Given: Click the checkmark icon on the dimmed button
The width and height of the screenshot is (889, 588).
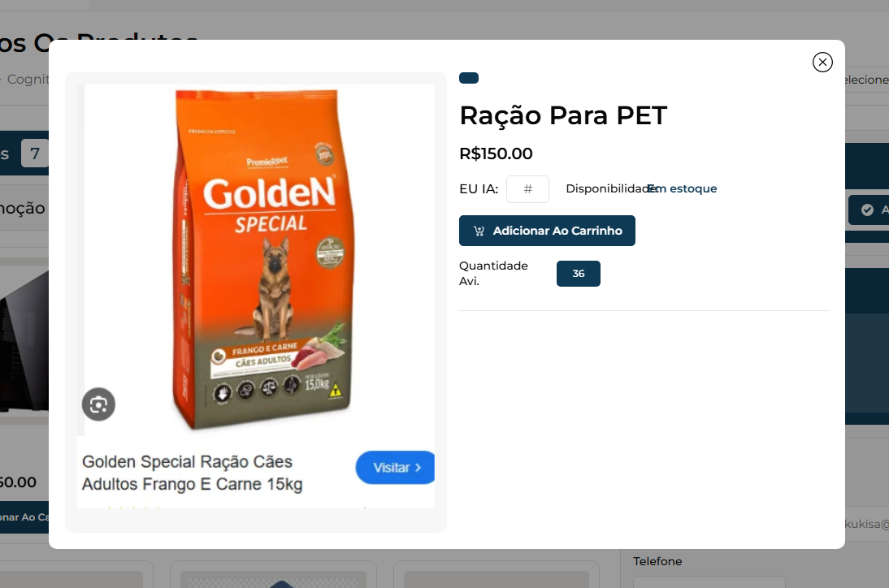Looking at the screenshot, I should point(867,210).
